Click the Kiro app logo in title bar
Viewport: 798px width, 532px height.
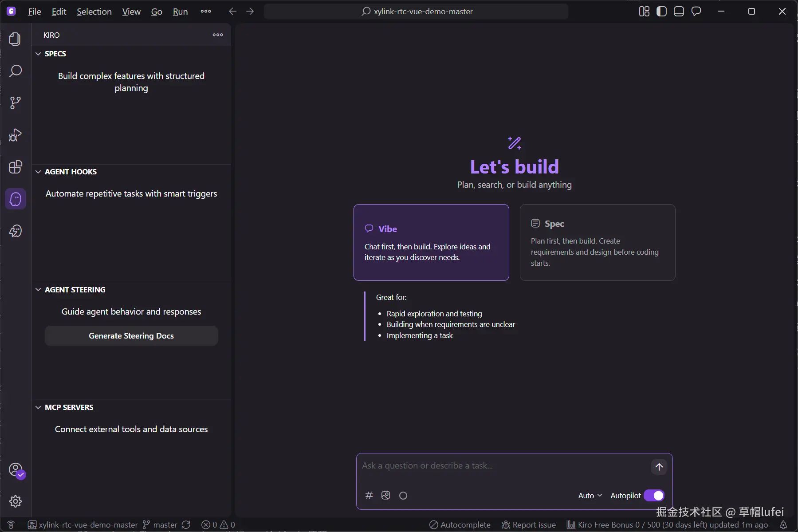(12, 11)
